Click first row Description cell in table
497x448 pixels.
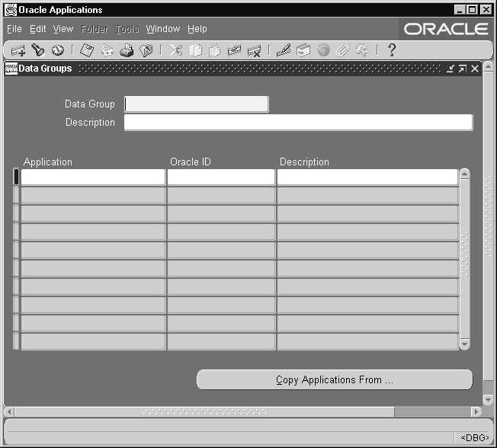pyautogui.click(x=367, y=177)
